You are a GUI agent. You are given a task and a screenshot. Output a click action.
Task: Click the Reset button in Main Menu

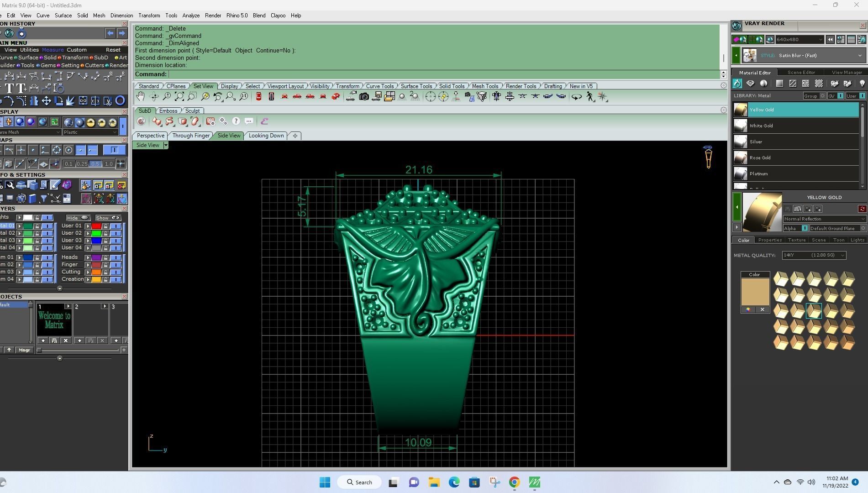(x=113, y=50)
